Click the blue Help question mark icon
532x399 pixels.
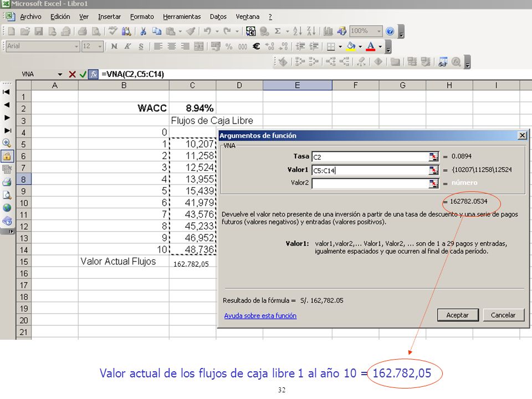[x=390, y=31]
